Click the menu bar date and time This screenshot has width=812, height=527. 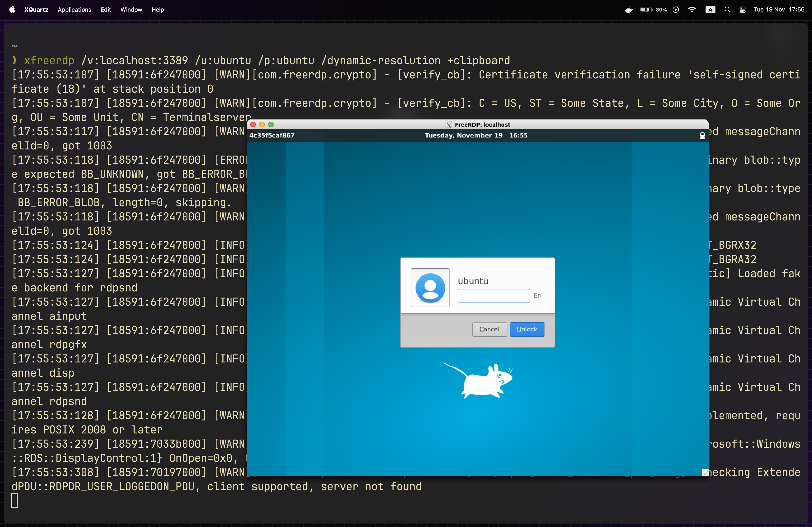[x=779, y=9]
